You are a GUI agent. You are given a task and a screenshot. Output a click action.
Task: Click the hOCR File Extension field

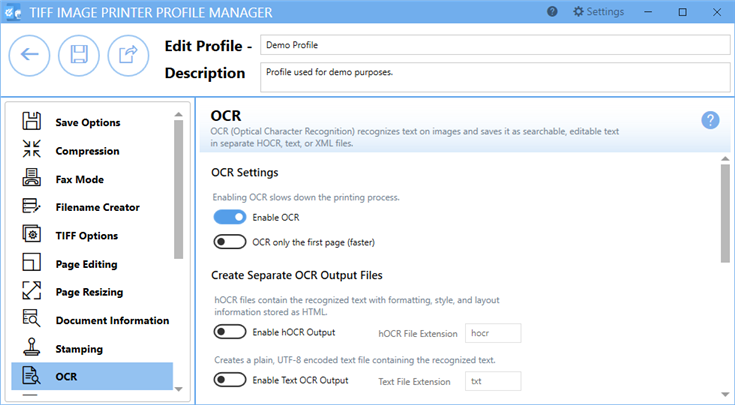tap(493, 333)
